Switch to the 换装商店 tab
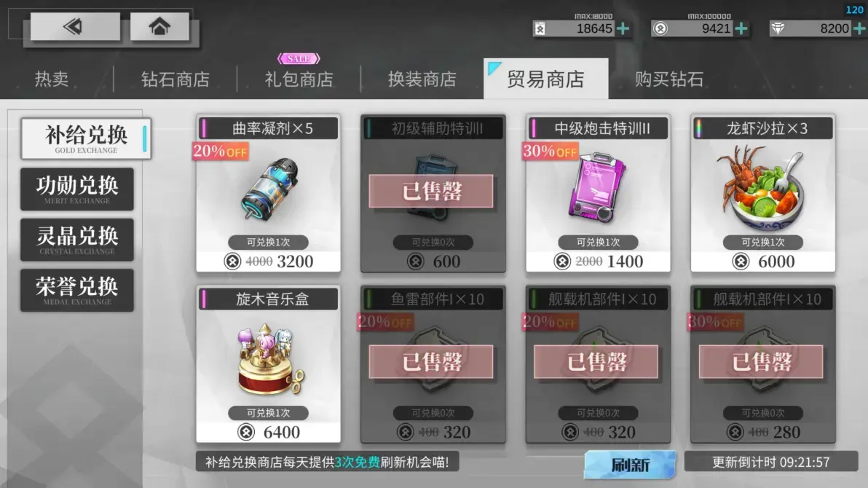 coord(422,79)
